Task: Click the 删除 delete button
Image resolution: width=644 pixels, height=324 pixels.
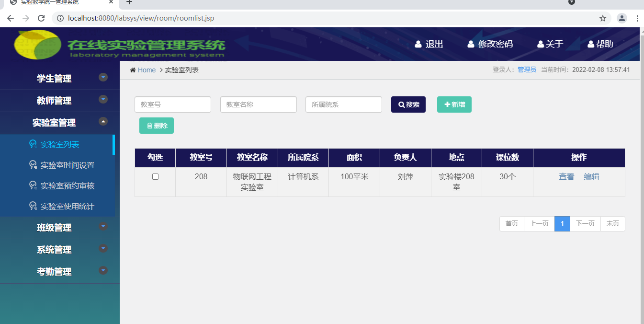Action: click(157, 126)
